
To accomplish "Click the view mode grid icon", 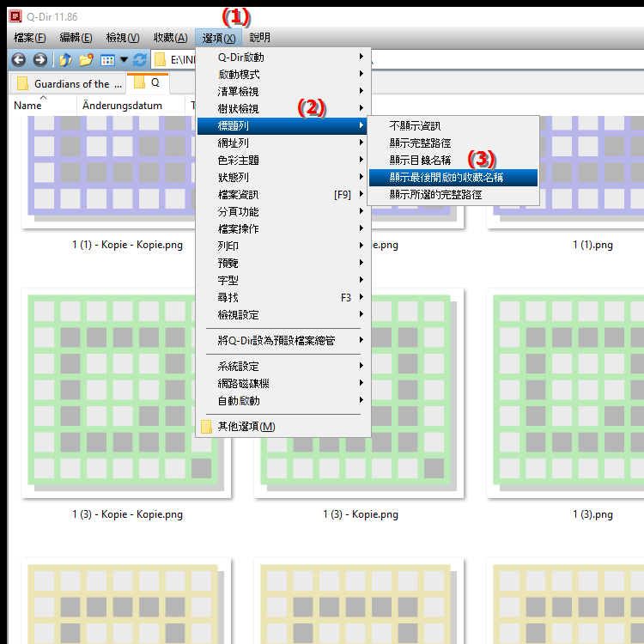I will [x=107, y=60].
